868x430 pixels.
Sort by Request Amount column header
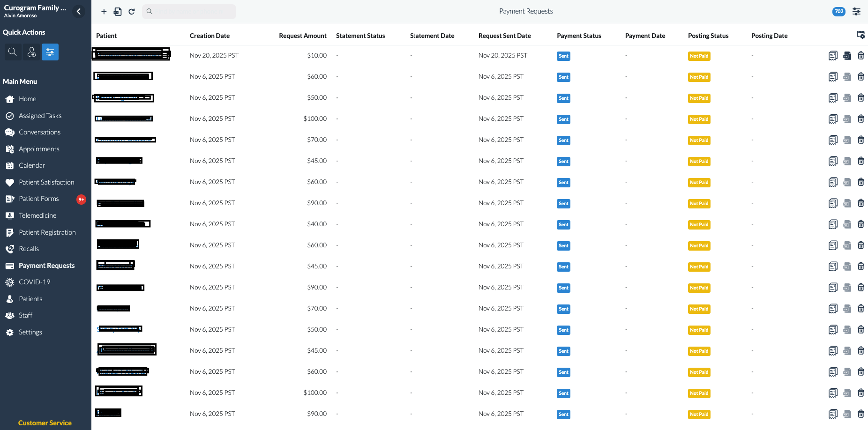[x=302, y=36]
